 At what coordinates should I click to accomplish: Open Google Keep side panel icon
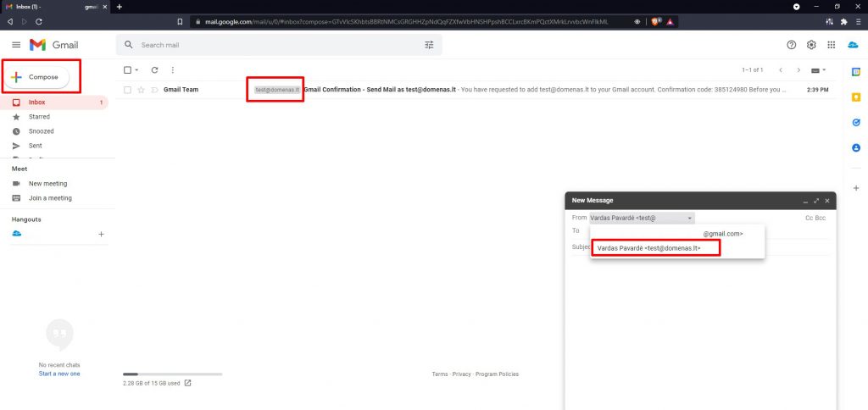(x=856, y=97)
